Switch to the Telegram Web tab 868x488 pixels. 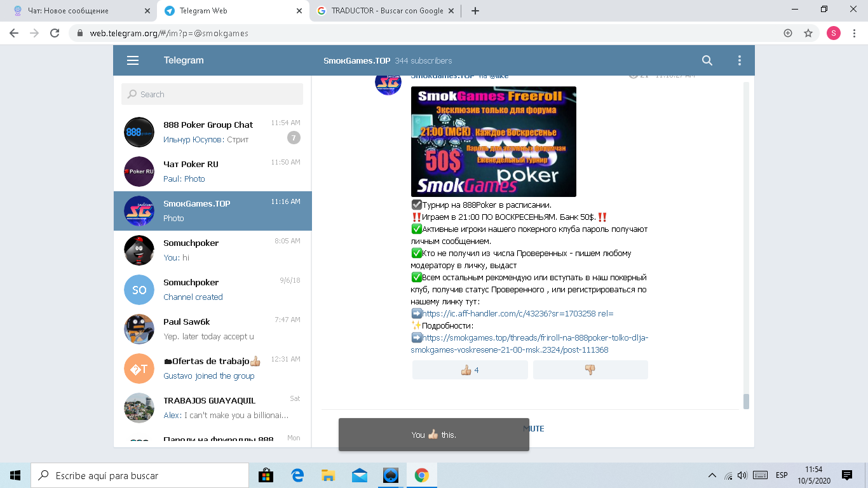[x=232, y=11]
